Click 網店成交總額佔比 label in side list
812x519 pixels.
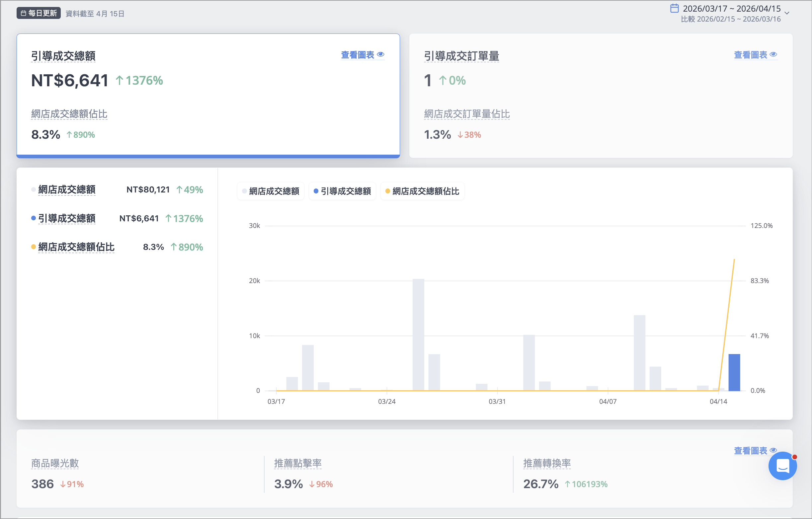coord(77,247)
